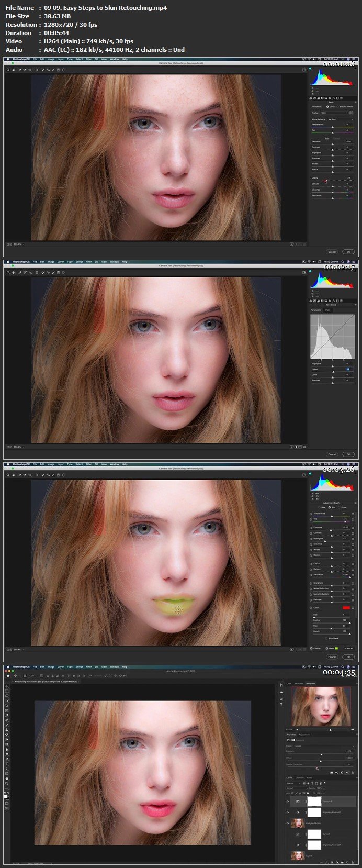Toggle Mask checkbox in the 00:03:26 frame

click(327, 648)
